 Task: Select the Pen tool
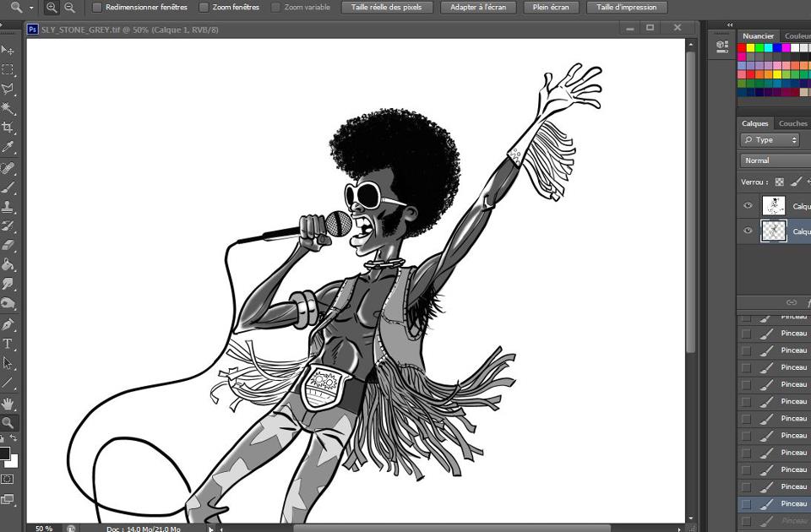(8, 324)
